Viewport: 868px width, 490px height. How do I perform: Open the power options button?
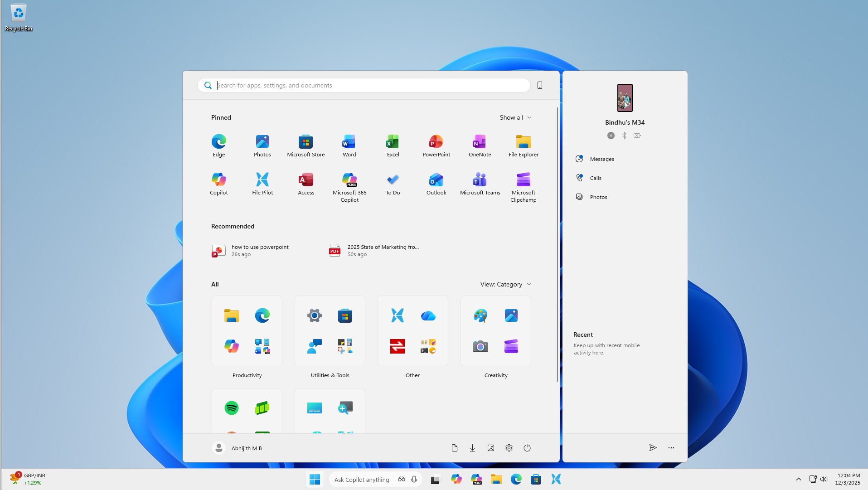coord(527,448)
